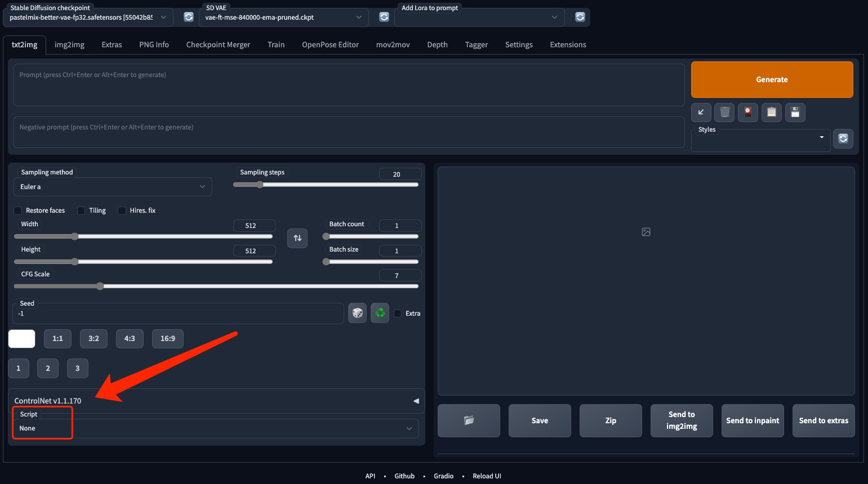This screenshot has width=868, height=484.
Task: Enable Hires. fix
Action: click(122, 210)
